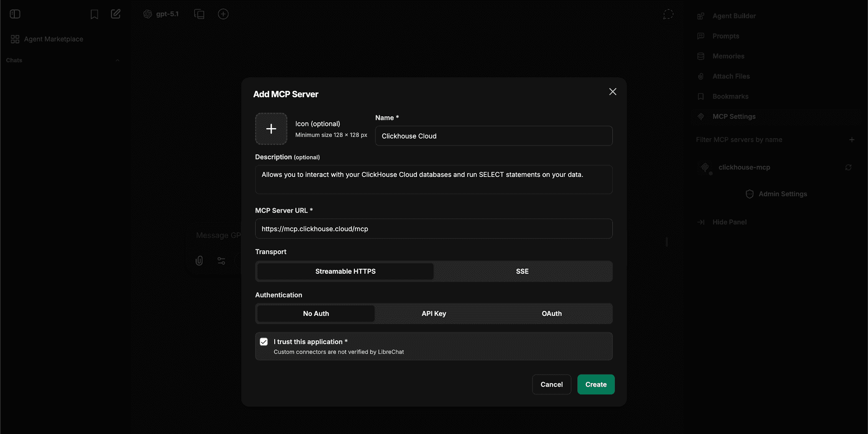Toggle the 'I trust this application' checkbox
This screenshot has width=868, height=434.
point(264,342)
